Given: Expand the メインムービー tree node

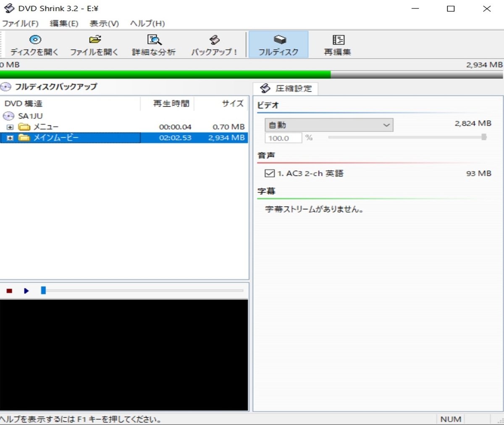Looking at the screenshot, I should point(10,138).
